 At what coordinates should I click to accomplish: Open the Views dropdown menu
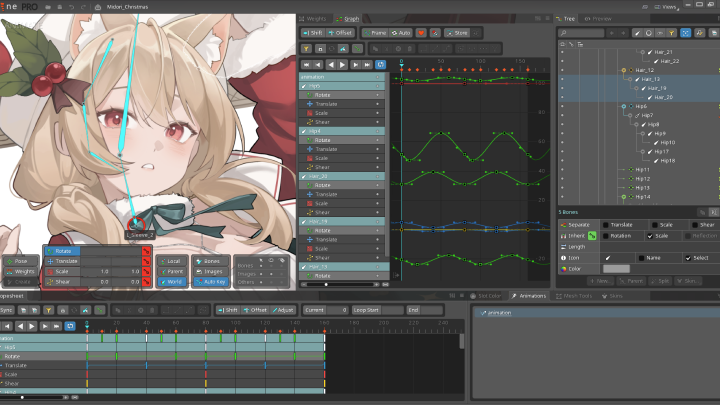(x=665, y=7)
